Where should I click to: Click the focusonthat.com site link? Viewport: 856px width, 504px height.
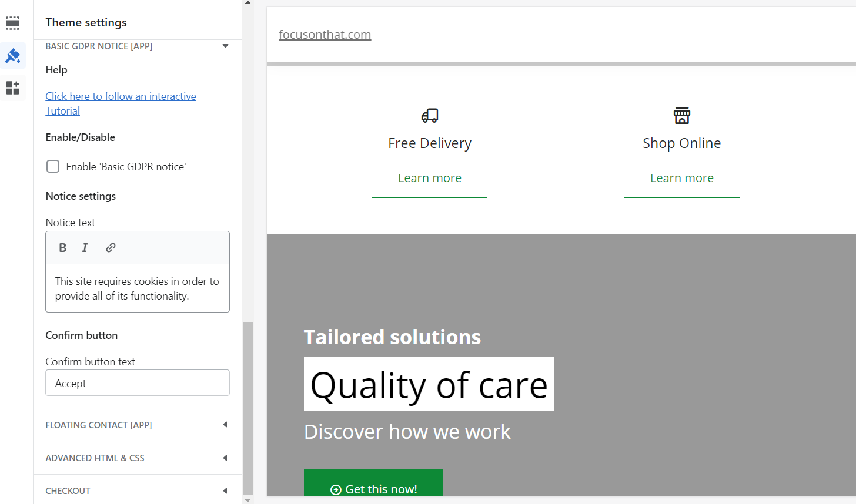325,35
